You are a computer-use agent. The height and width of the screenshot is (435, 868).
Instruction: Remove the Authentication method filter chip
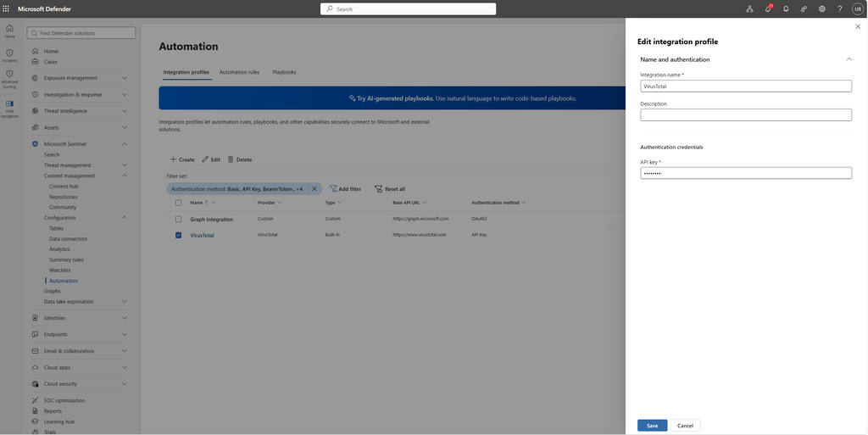(314, 189)
